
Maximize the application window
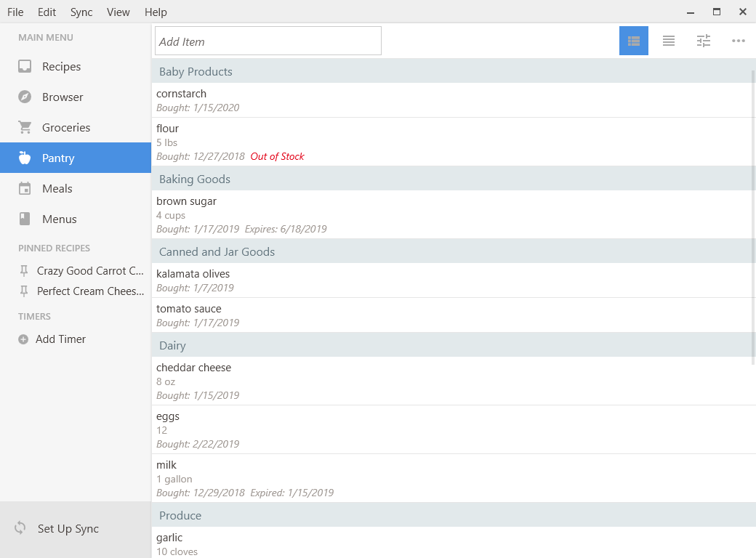click(717, 12)
